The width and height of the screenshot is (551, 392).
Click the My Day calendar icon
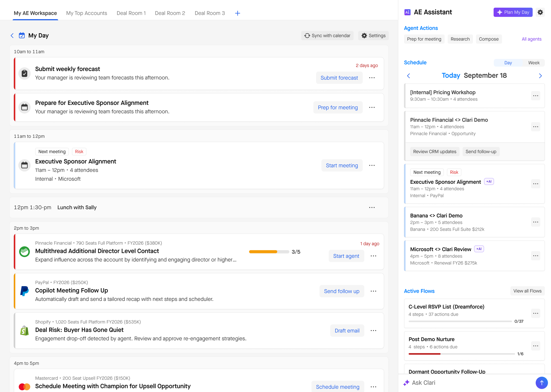tap(22, 35)
